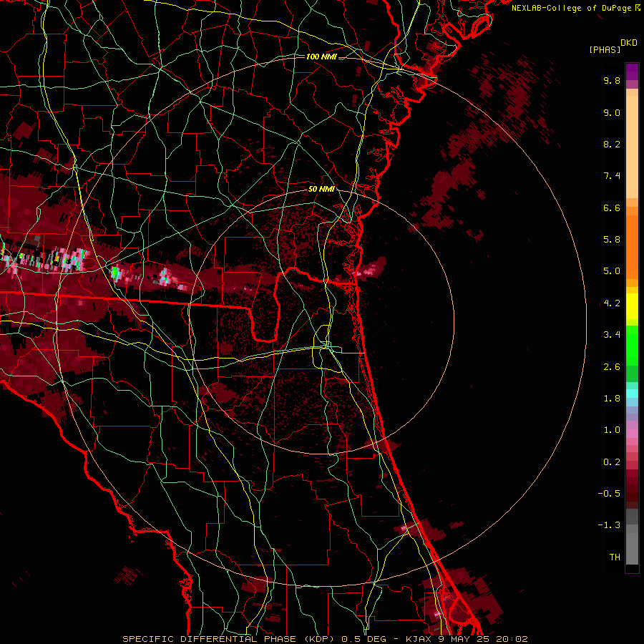Click the cyan segment of color bar

(x=632, y=394)
